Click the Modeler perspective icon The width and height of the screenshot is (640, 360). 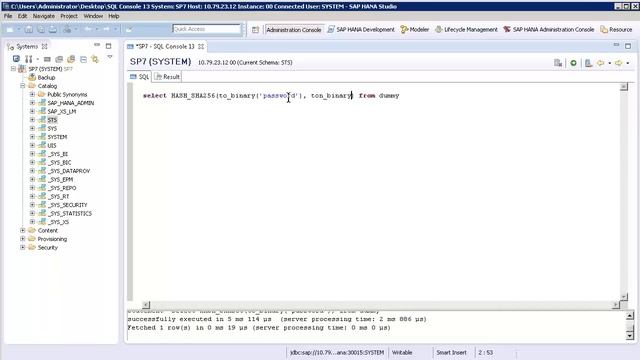tap(404, 29)
